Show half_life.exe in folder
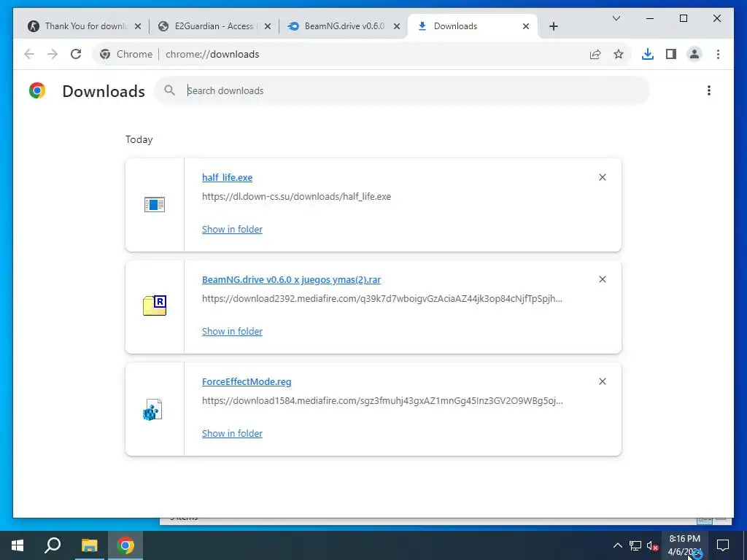 tap(232, 230)
